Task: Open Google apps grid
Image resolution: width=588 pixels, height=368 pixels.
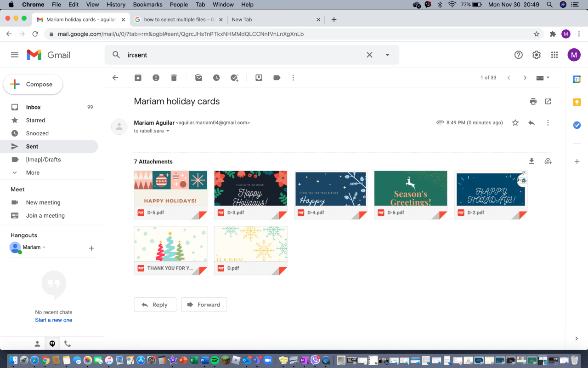Action: 554,55
